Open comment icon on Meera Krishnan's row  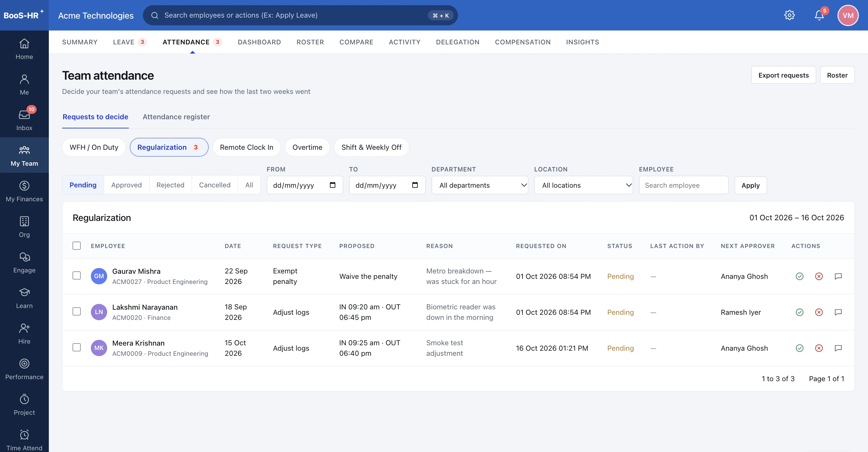(838, 348)
